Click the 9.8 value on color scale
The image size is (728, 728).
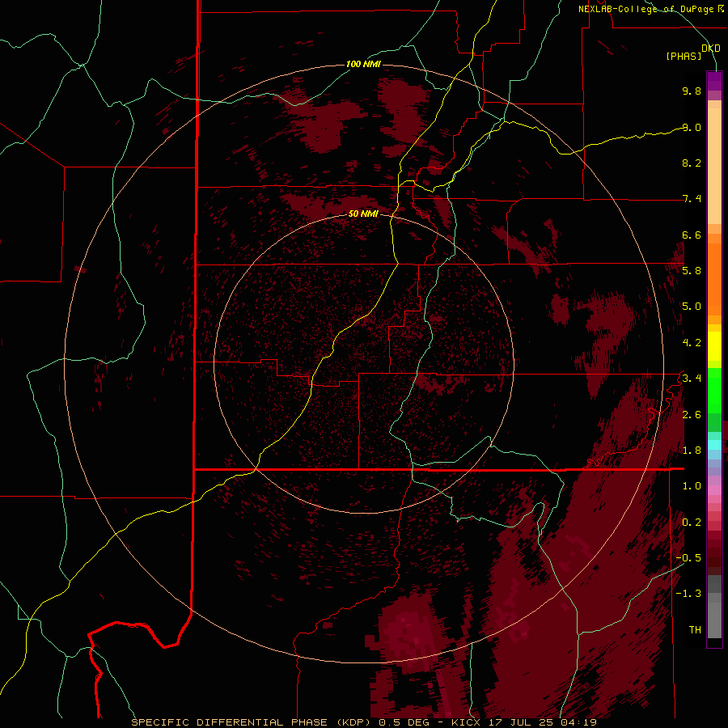click(692, 91)
